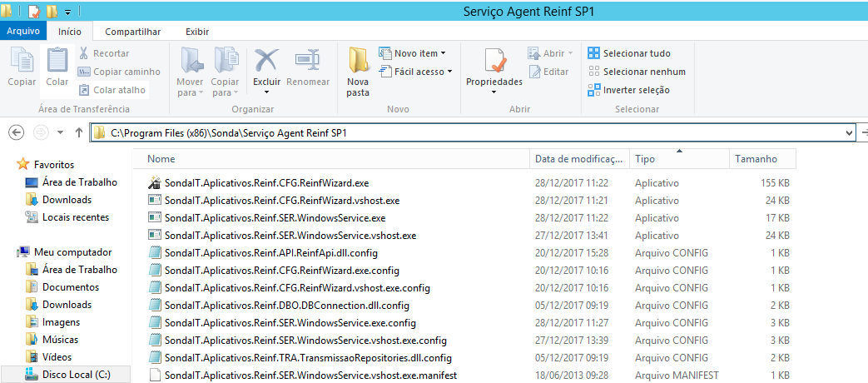Image resolution: width=868 pixels, height=383 pixels.
Task: Click Selecionar nenhum button
Action: 636,72
